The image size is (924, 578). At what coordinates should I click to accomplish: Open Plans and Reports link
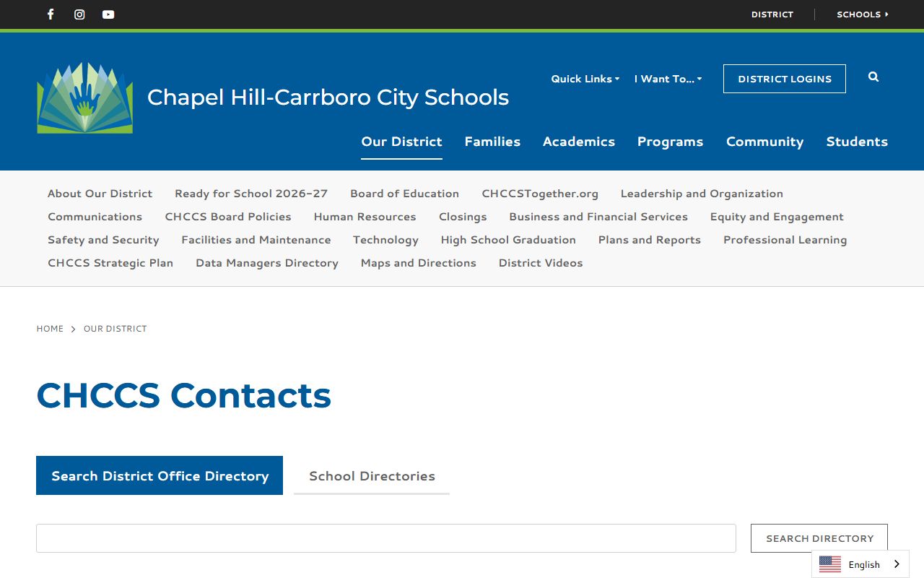coord(649,240)
